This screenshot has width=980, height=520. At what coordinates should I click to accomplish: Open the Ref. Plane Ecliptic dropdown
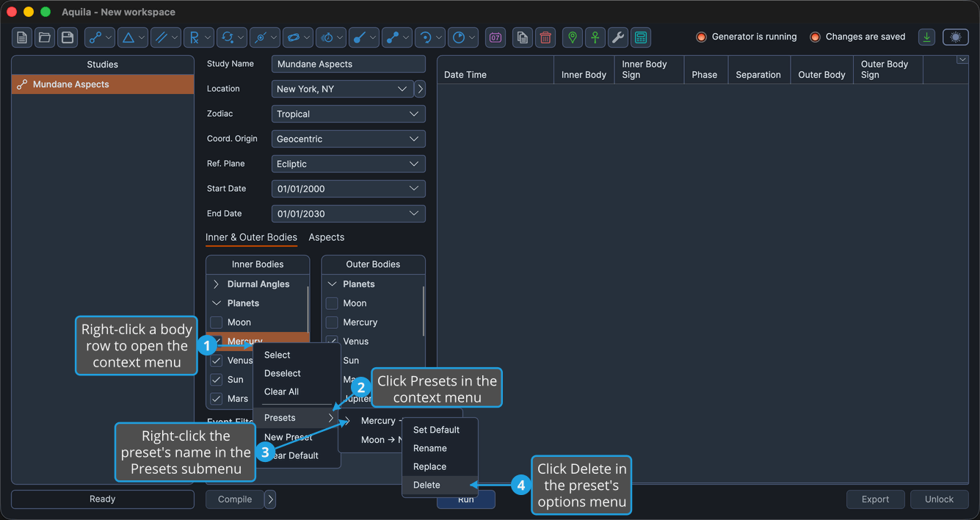348,164
